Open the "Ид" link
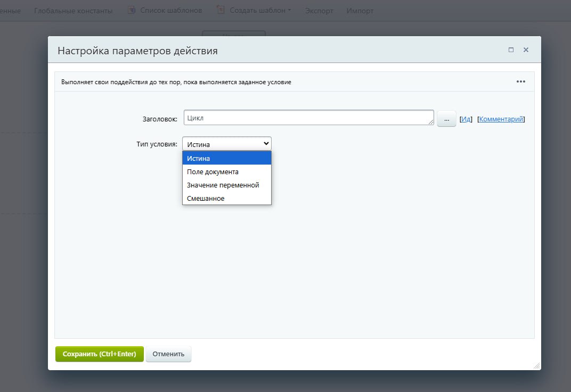This screenshot has width=571, height=392. pos(466,119)
